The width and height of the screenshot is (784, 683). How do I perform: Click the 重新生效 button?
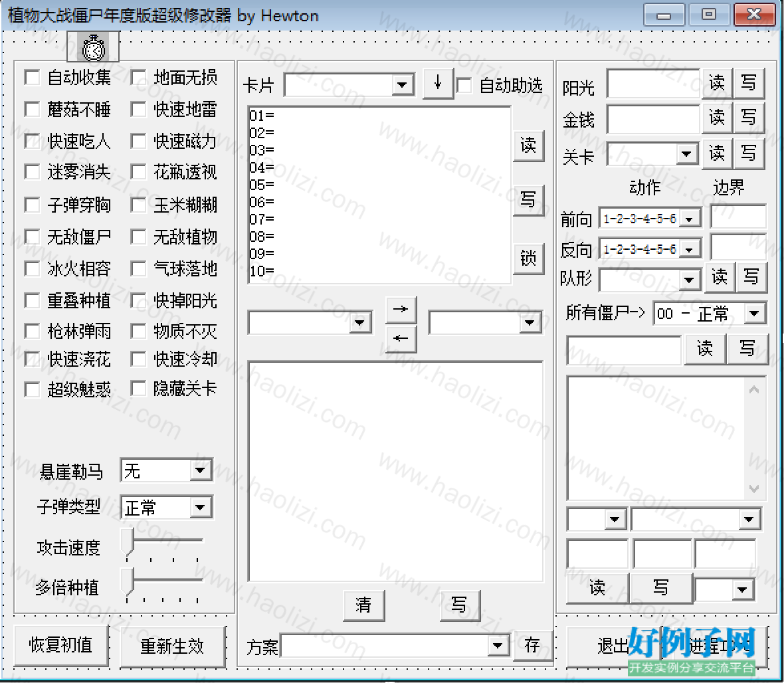pyautogui.click(x=173, y=646)
